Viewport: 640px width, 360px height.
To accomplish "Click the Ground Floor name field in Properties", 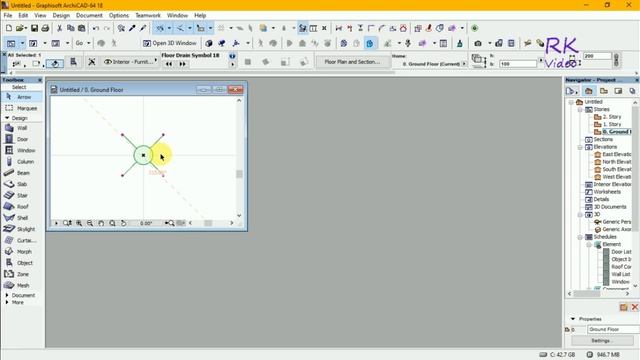I will [613, 329].
